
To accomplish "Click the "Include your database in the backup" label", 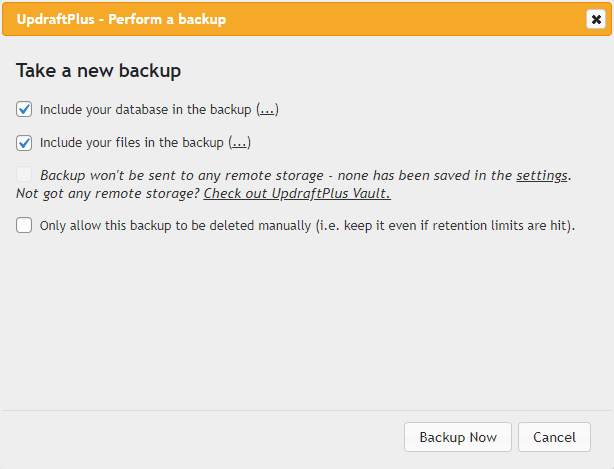I will point(146,109).
